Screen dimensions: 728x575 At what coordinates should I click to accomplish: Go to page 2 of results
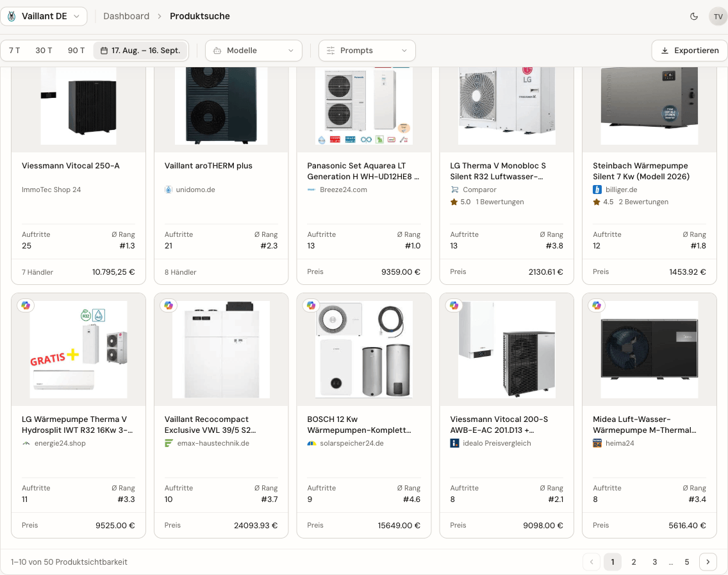633,562
